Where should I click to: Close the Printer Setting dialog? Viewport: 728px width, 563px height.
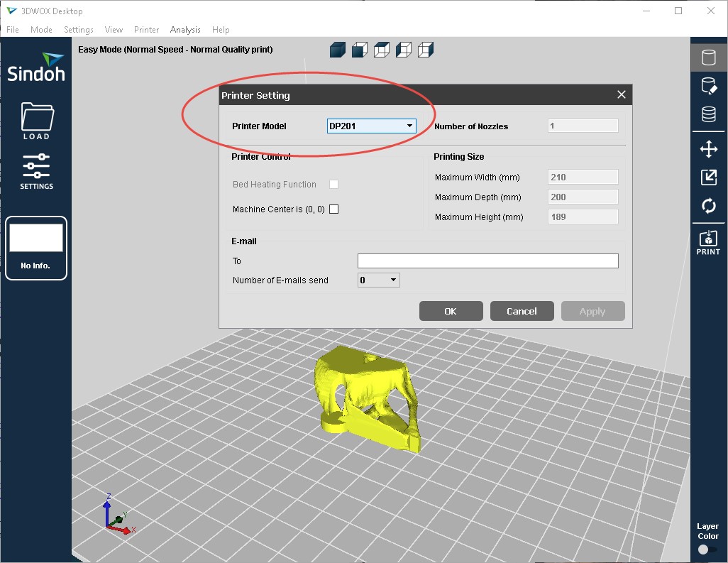point(622,94)
